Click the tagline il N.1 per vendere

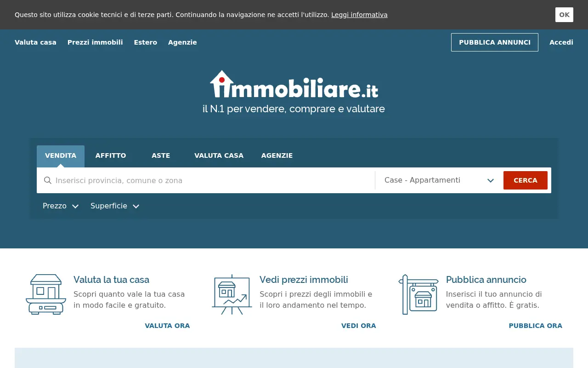pyautogui.click(x=294, y=109)
